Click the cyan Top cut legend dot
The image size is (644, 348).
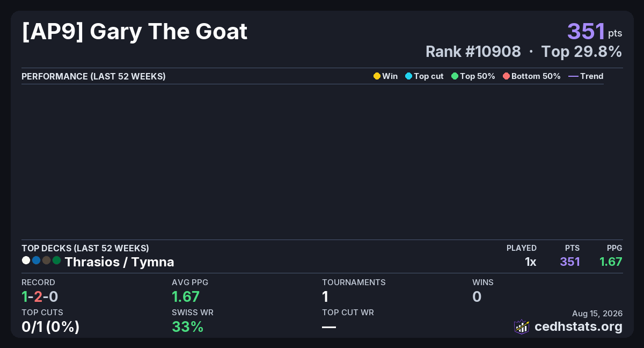pyautogui.click(x=408, y=76)
